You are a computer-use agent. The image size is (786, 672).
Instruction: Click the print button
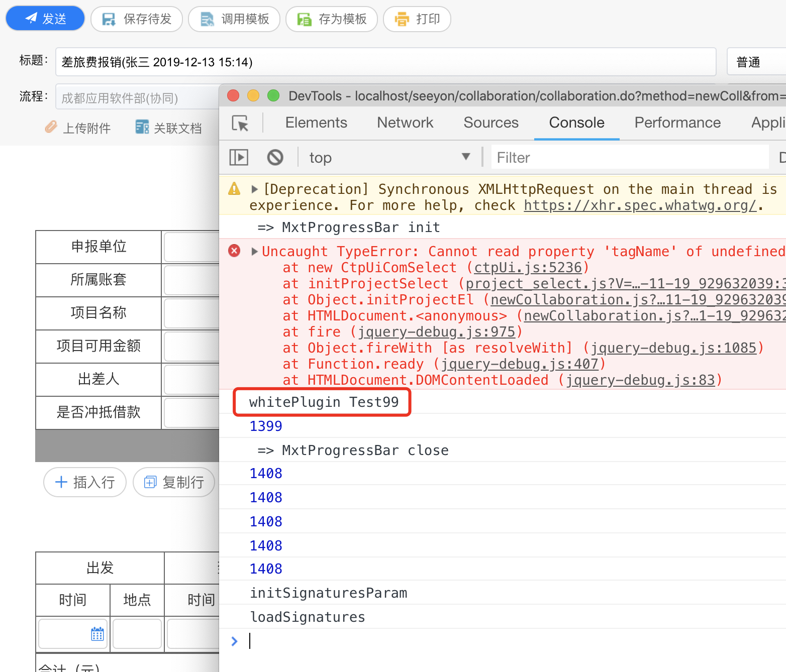pos(417,19)
